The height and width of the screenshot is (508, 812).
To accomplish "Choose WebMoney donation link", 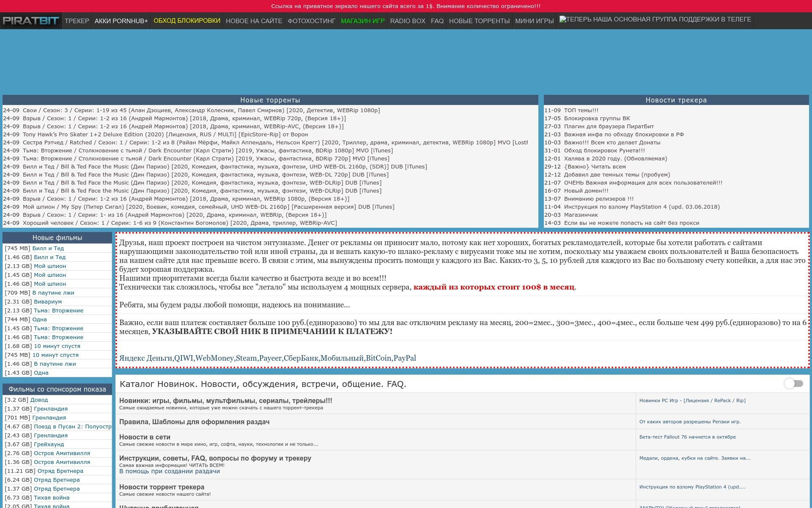I will (214, 358).
